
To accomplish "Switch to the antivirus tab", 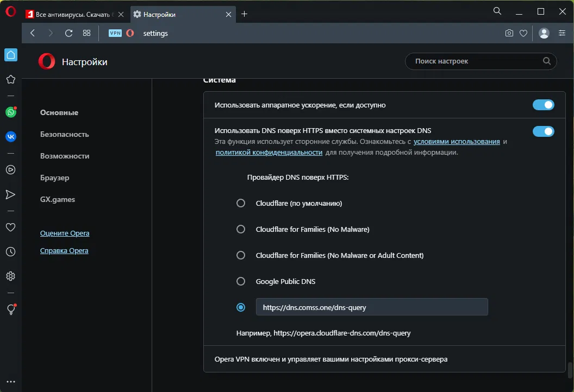I will tap(74, 14).
